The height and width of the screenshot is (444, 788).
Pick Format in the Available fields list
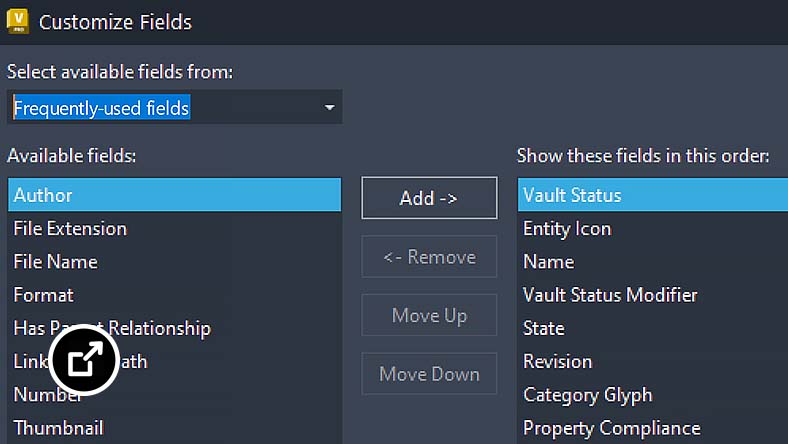(174, 295)
